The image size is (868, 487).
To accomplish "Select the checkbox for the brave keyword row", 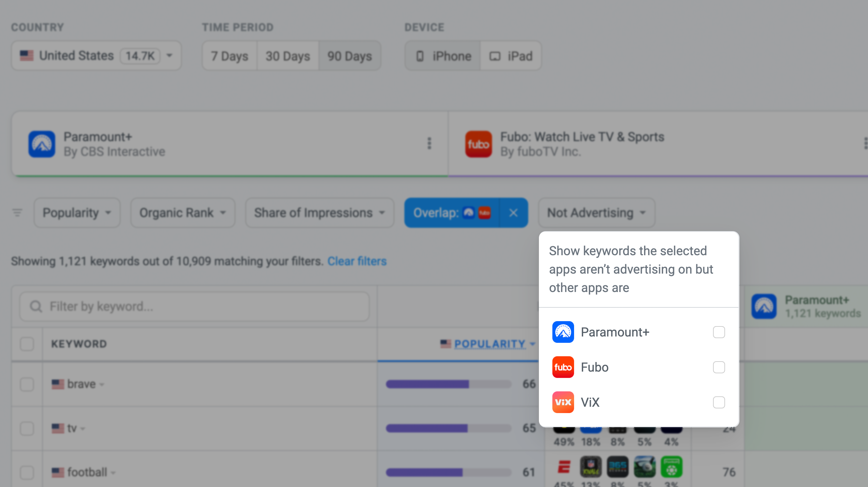I will [x=27, y=384].
